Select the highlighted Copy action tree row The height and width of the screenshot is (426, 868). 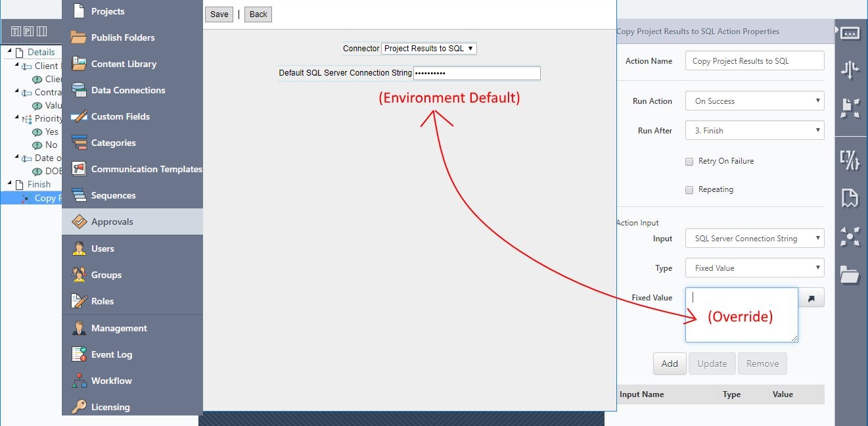pos(32,198)
